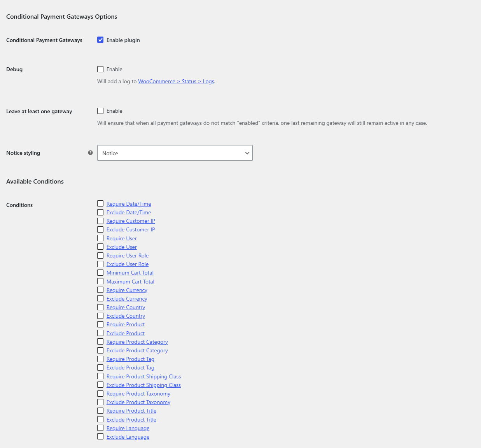Open the Exclude Country link
481x448 pixels.
coord(126,316)
